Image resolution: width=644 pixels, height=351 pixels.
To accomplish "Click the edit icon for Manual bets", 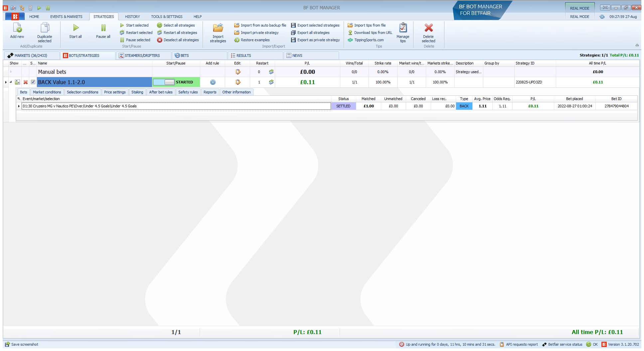I will [x=238, y=72].
